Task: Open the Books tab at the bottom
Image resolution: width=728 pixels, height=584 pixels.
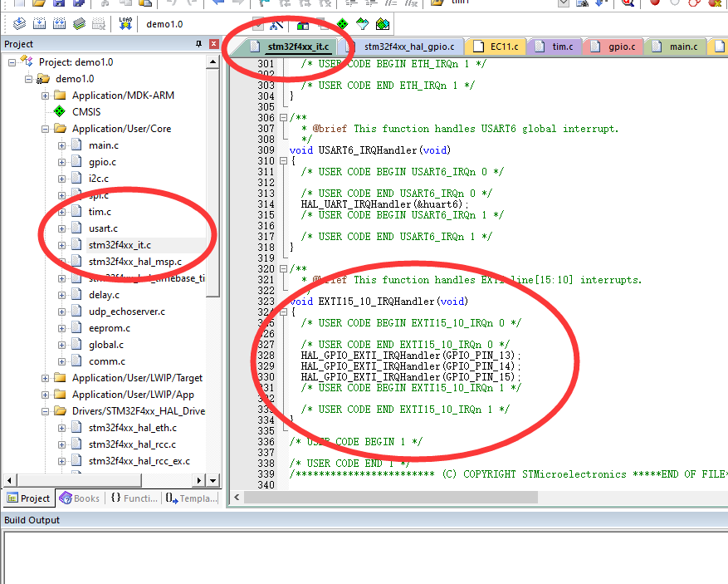Action: [x=80, y=498]
